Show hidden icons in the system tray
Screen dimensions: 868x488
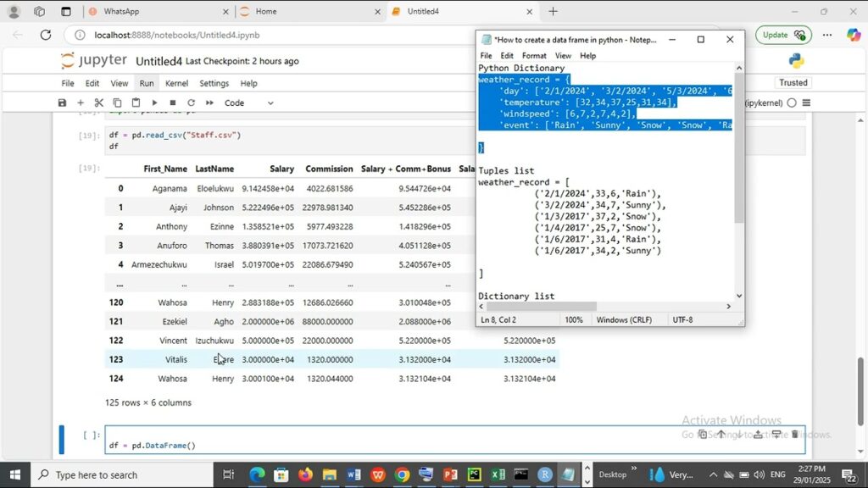click(713, 474)
